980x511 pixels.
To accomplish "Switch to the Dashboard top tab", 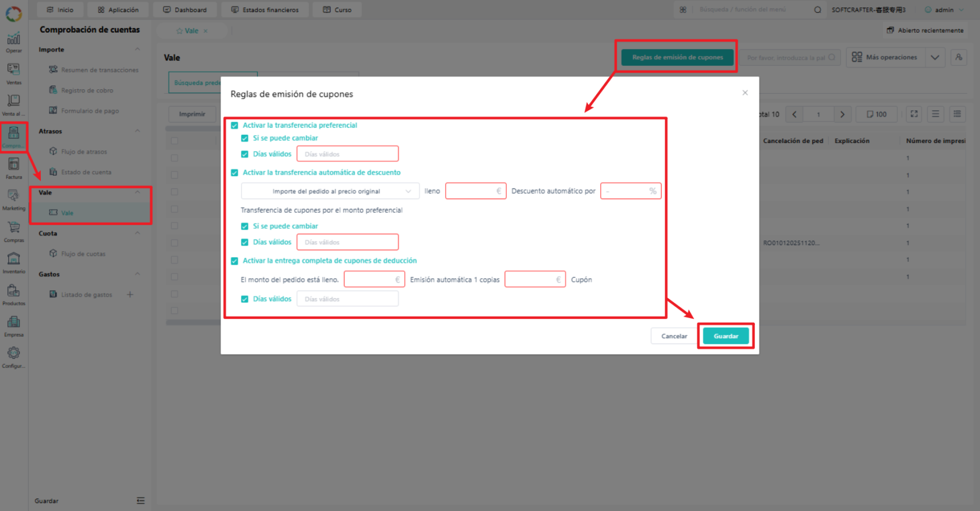I will click(x=185, y=10).
